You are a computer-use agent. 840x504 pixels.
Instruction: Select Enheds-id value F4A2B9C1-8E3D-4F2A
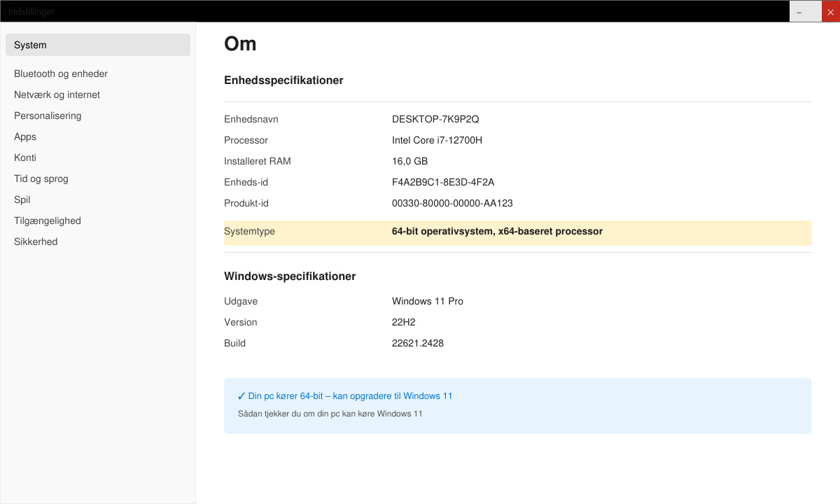(x=443, y=182)
